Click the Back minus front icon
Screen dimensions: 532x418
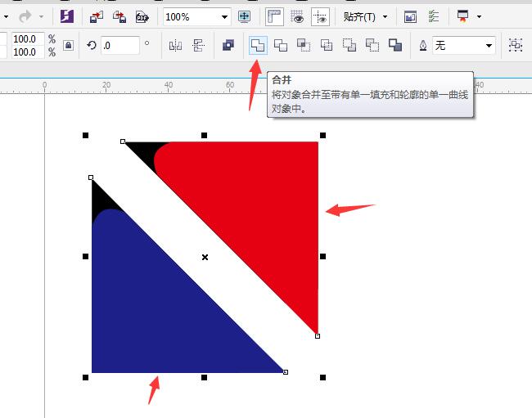(372, 45)
